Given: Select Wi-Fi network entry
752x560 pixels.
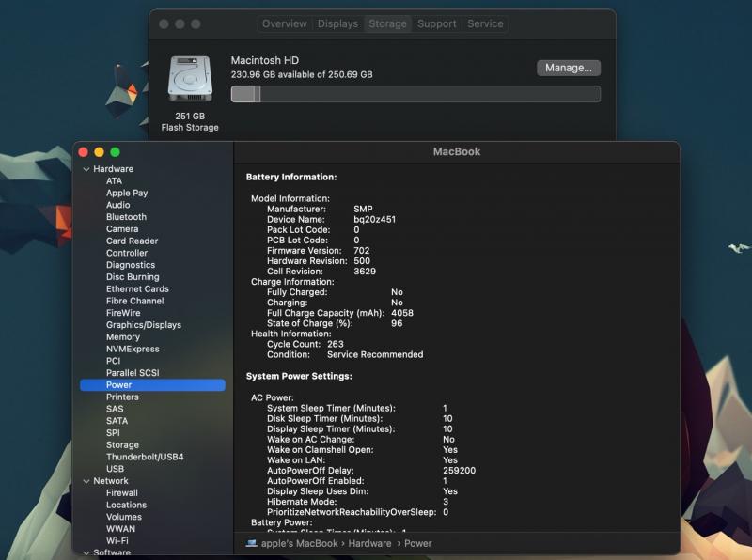Looking at the screenshot, I should pyautogui.click(x=117, y=541).
